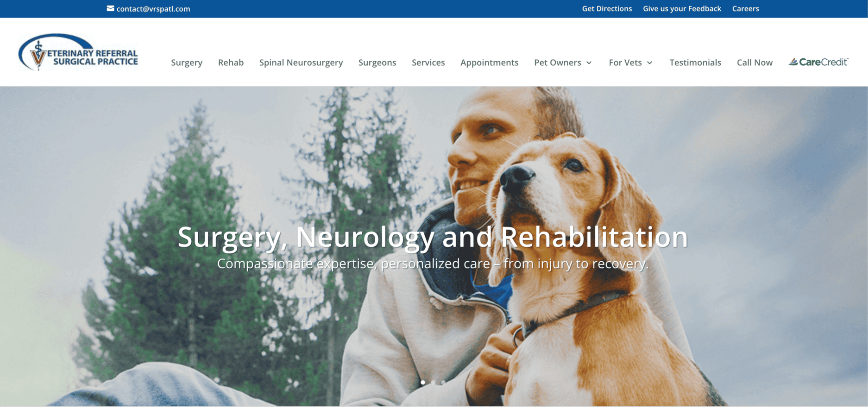Image resolution: width=868 pixels, height=409 pixels.
Task: Open the Rehab menu item
Action: [231, 63]
